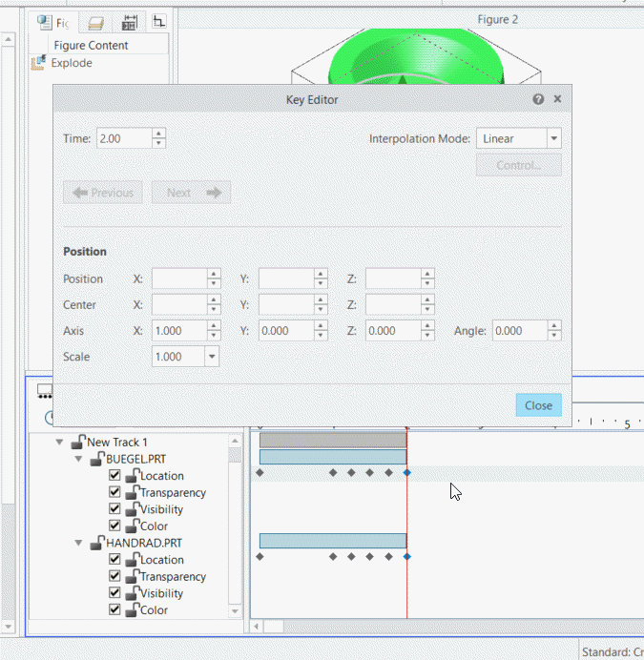Screen dimensions: 644x660
Task: Uncheck the BUEGEL.PRT Location checkbox
Action: pos(115,476)
